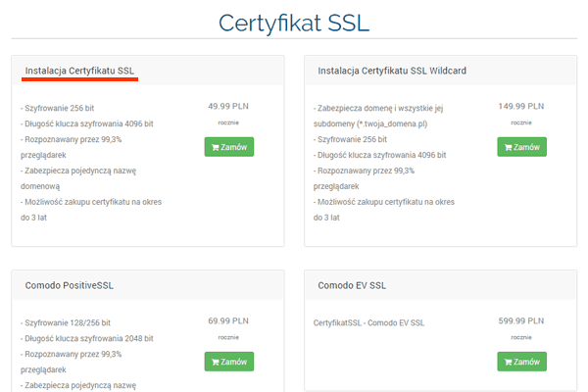Image resolution: width=588 pixels, height=392 pixels.
Task: Click 'Długość klucza szyfrowania 2048 bit' line
Action: pyautogui.click(x=87, y=338)
